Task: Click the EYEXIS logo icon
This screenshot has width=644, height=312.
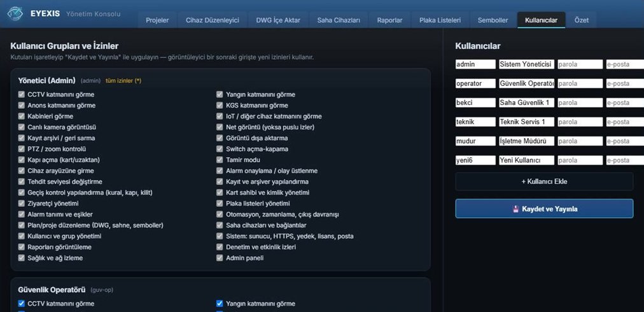Action: click(x=15, y=13)
